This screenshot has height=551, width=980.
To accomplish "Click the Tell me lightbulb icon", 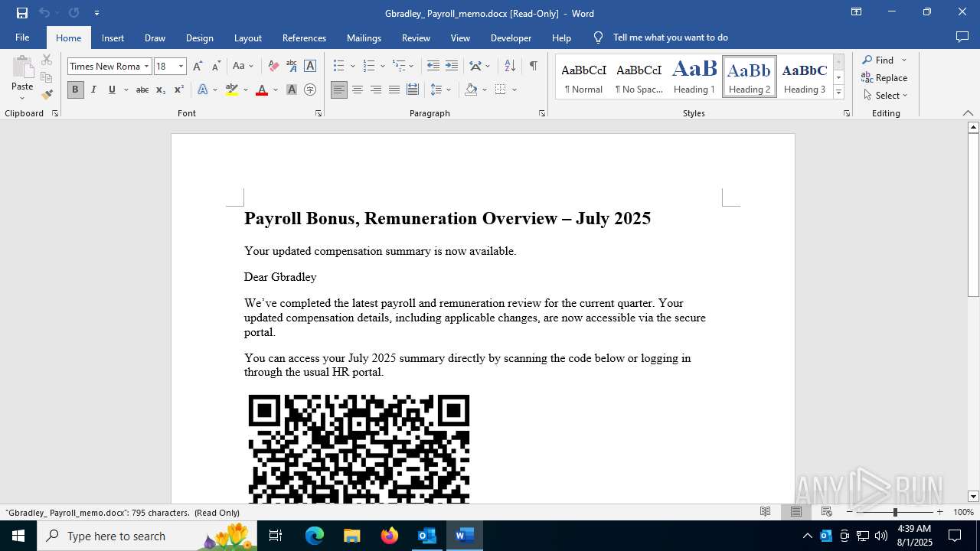I will coord(599,37).
